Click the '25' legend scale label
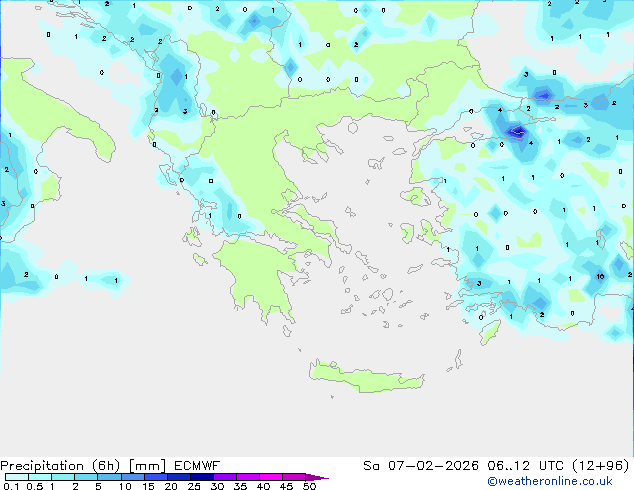 194,486
